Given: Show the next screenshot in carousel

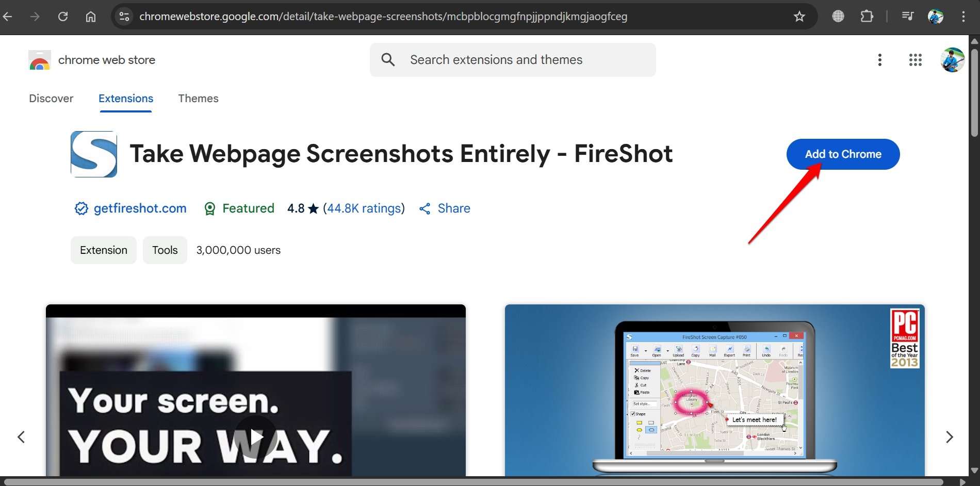Looking at the screenshot, I should coord(950,437).
